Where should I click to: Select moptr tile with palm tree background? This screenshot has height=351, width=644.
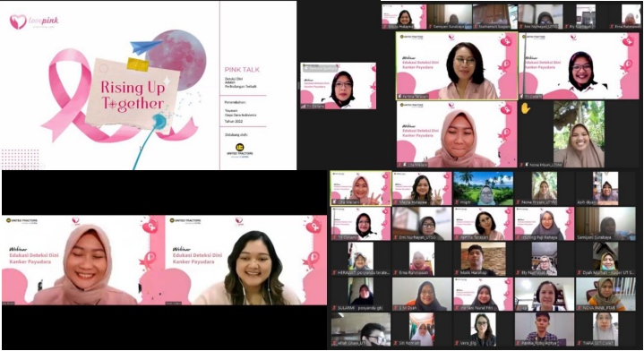pyautogui.click(x=483, y=188)
